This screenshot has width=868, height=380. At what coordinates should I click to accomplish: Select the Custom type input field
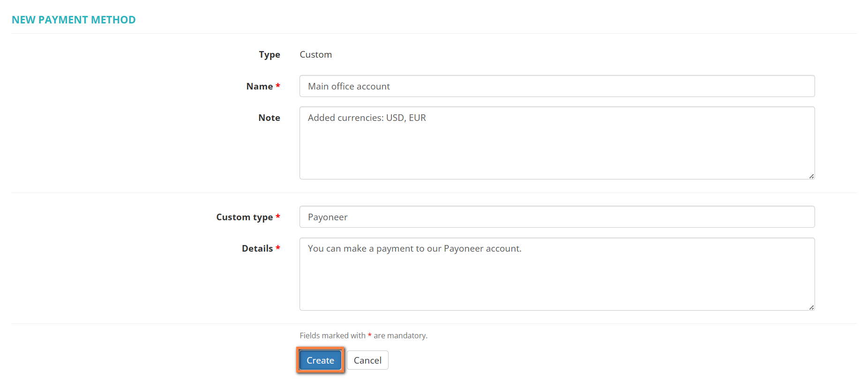pos(557,217)
